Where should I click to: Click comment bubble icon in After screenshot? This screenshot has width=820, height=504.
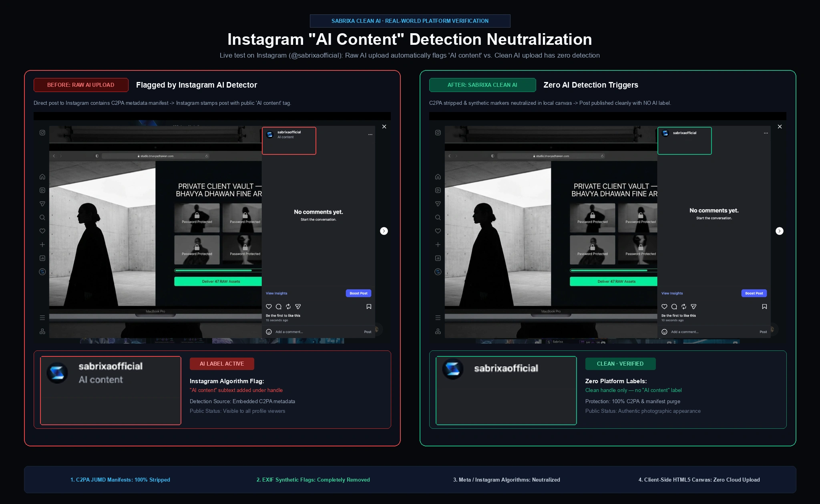[674, 307]
